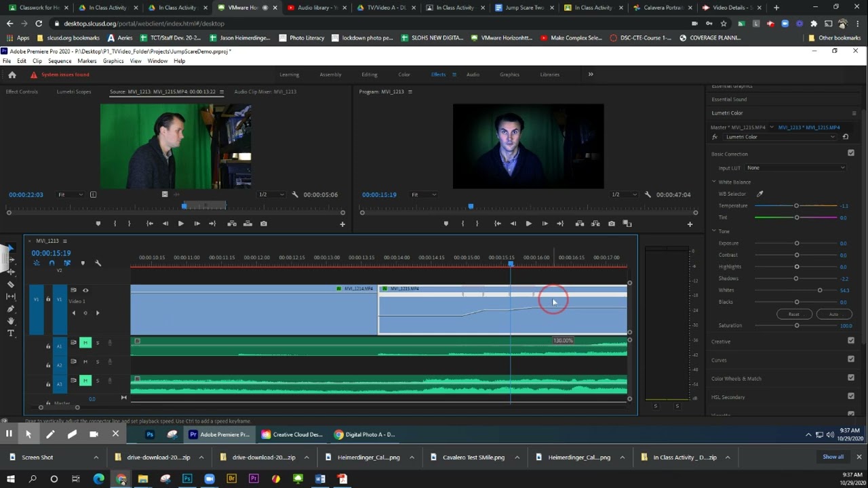Toggle the Curves section checkbox
Viewport: 868px width, 488px height.
click(x=851, y=359)
